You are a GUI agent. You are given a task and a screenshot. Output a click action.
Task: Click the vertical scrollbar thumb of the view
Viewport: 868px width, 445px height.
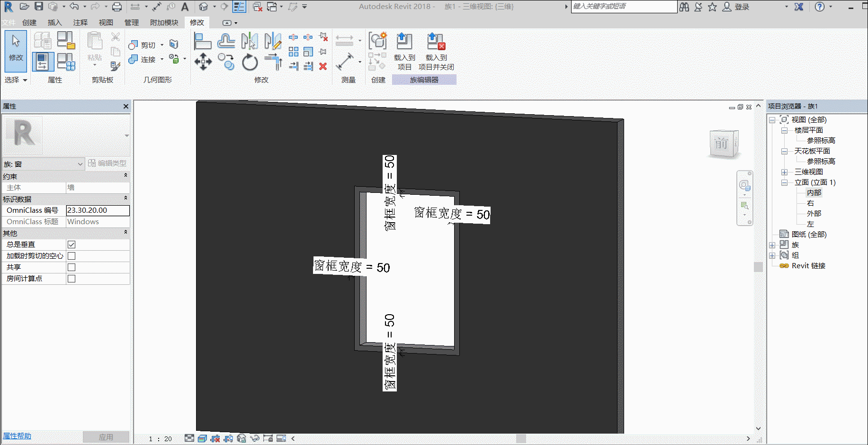click(x=758, y=267)
